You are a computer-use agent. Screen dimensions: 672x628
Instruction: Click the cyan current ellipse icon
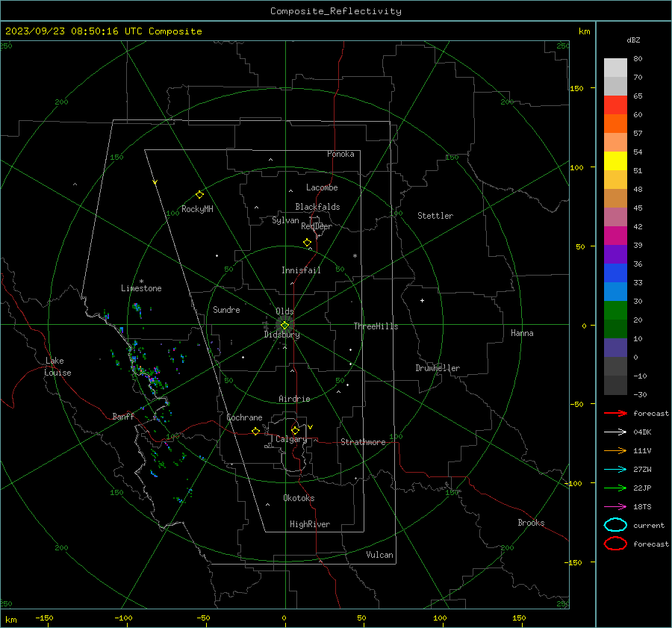[615, 525]
